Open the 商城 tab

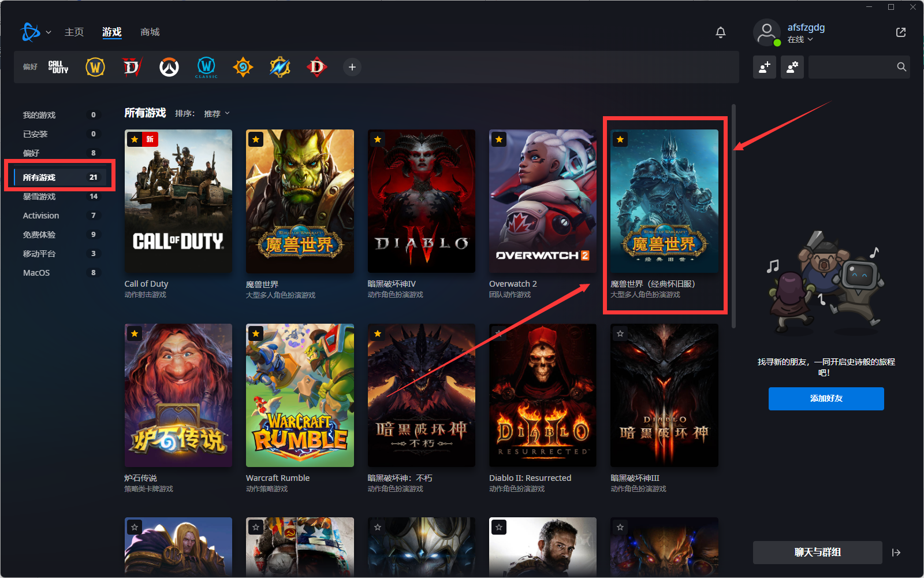pos(150,32)
